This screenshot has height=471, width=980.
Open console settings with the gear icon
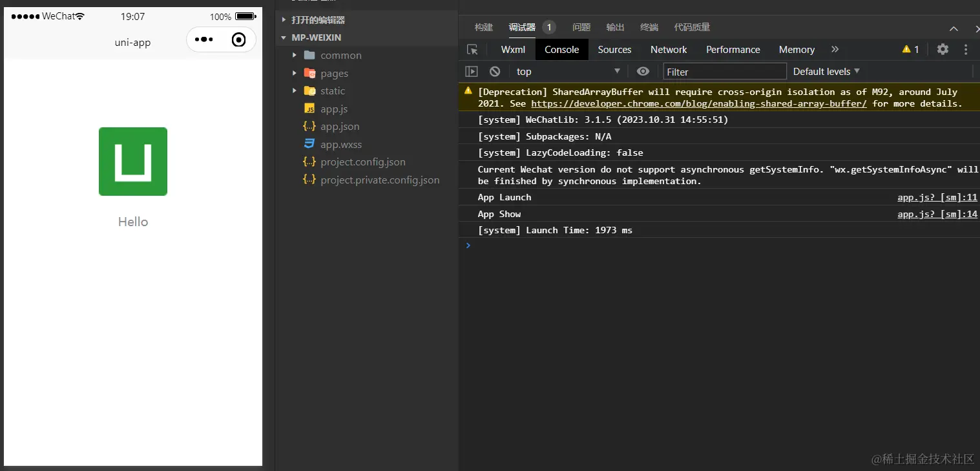point(943,49)
